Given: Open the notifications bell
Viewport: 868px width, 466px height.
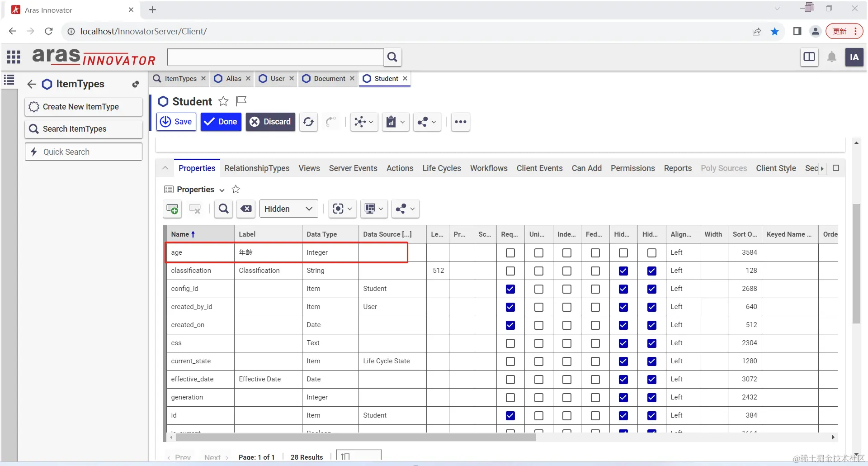Looking at the screenshot, I should 832,57.
